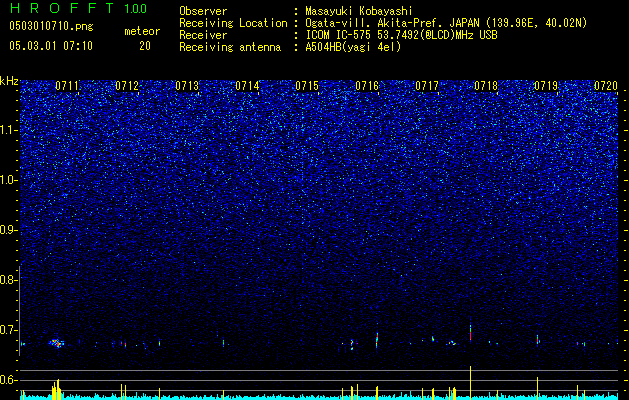The height and width of the screenshot is (400, 629).
Task: Click the 0715 time marker
Action: coord(307,86)
